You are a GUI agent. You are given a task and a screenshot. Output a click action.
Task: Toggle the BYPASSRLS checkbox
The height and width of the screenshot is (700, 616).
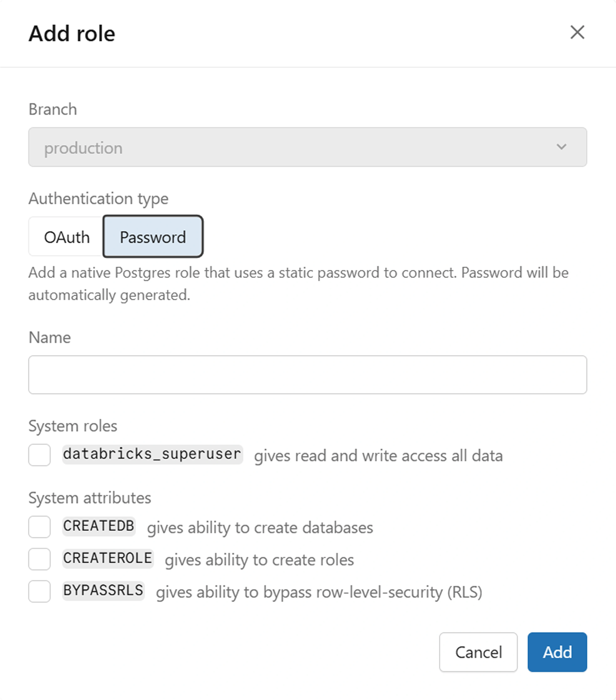point(39,591)
